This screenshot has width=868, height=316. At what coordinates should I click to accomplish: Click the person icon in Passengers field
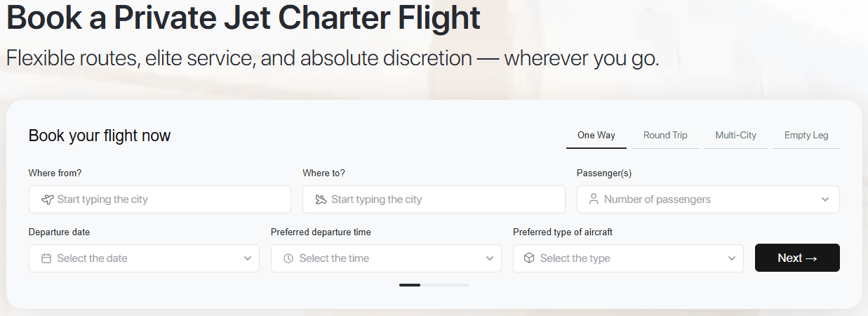(594, 199)
